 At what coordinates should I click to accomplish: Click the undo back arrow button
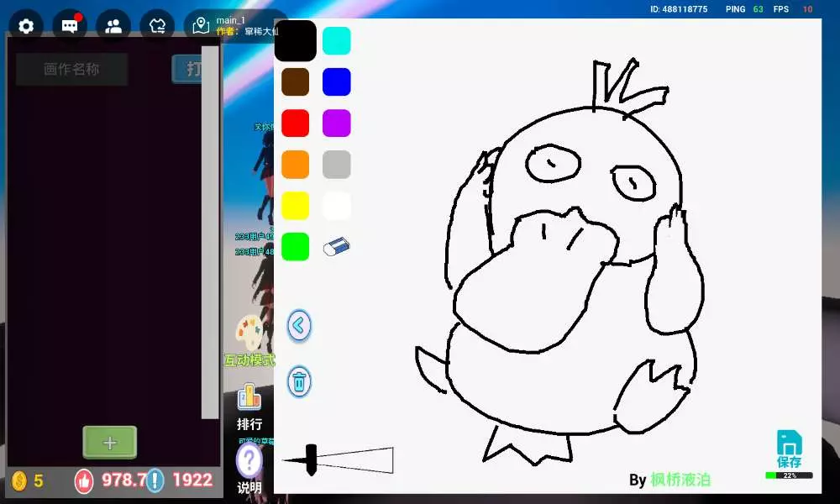click(299, 326)
